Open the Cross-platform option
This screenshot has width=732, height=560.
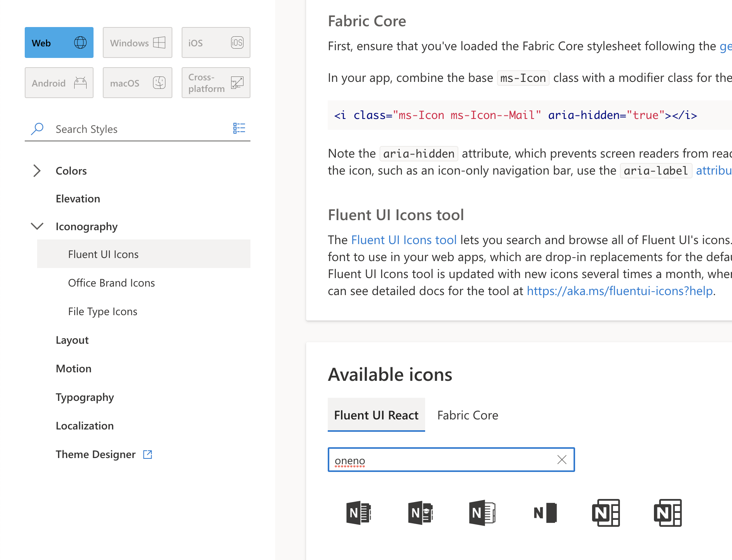(x=216, y=83)
